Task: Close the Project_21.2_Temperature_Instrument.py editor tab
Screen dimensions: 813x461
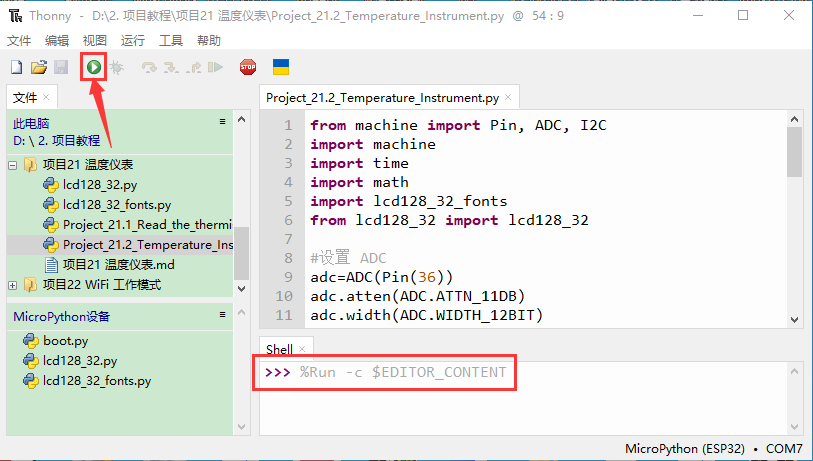Action: [x=508, y=97]
